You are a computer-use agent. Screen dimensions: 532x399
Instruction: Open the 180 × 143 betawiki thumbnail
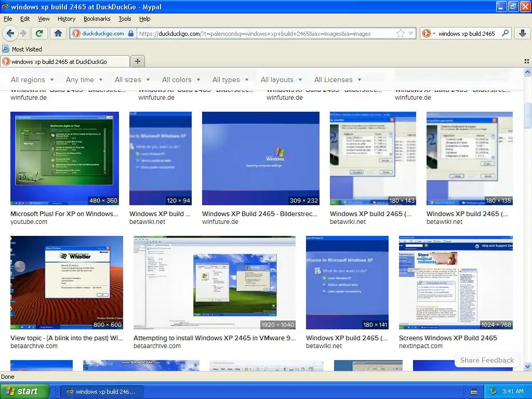click(x=373, y=158)
